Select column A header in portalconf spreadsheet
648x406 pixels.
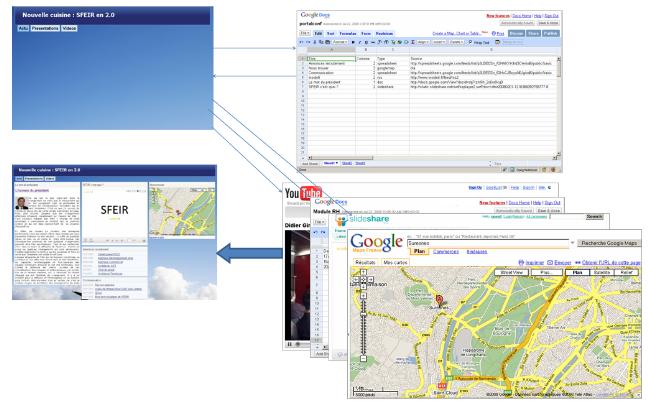[331, 50]
